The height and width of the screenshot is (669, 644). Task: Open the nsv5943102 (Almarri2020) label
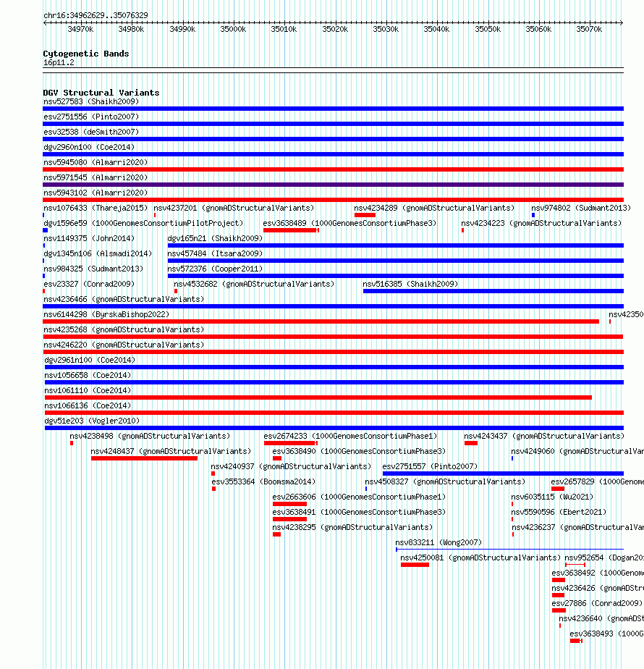tap(96, 193)
